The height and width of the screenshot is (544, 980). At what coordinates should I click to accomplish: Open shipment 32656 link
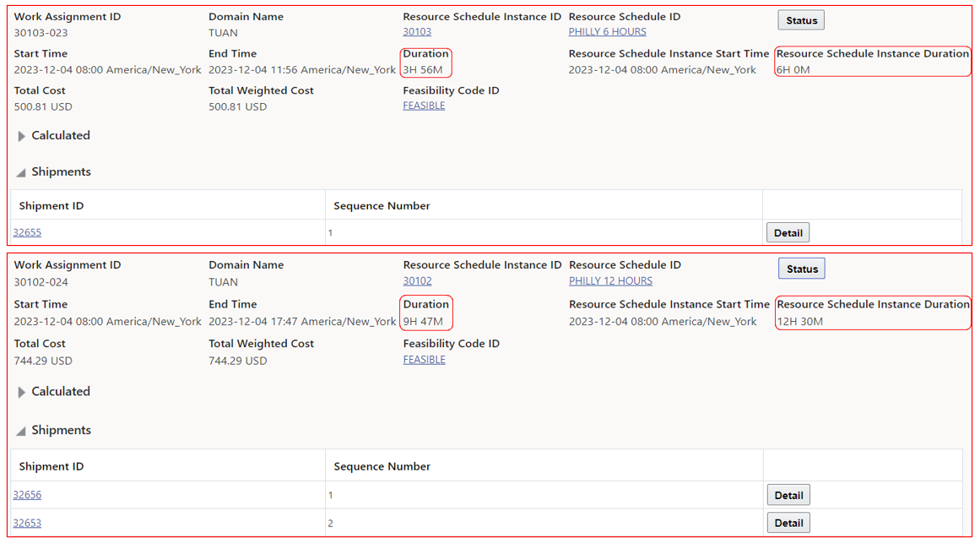pos(27,495)
